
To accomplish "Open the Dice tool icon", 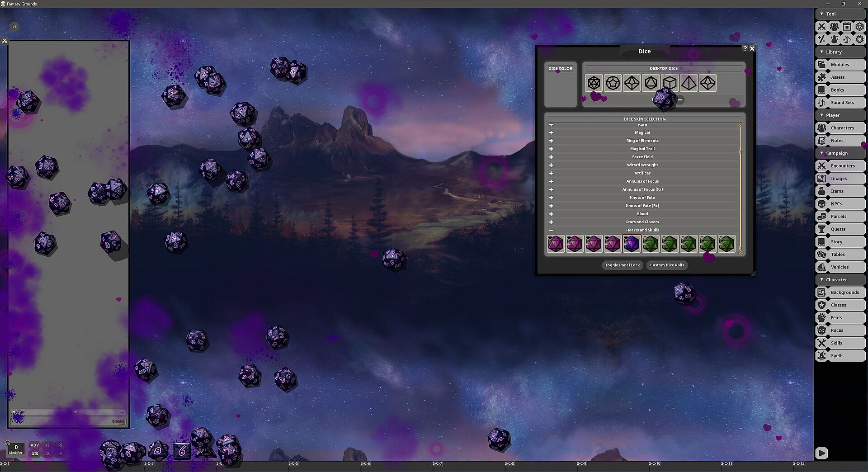I will pyautogui.click(x=859, y=27).
